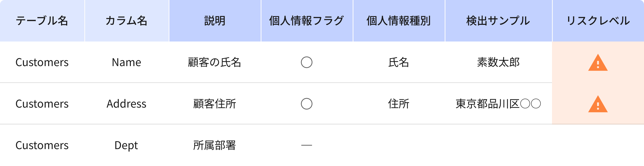Viewport: 644px width, 166px height.
Task: Select the personal info circle for Address
Action: click(306, 104)
